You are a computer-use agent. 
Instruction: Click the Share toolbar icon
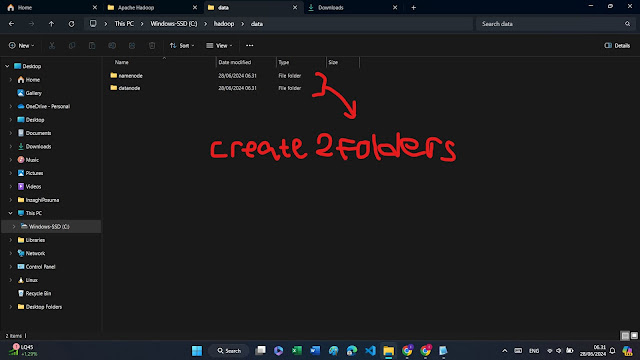pos(132,45)
